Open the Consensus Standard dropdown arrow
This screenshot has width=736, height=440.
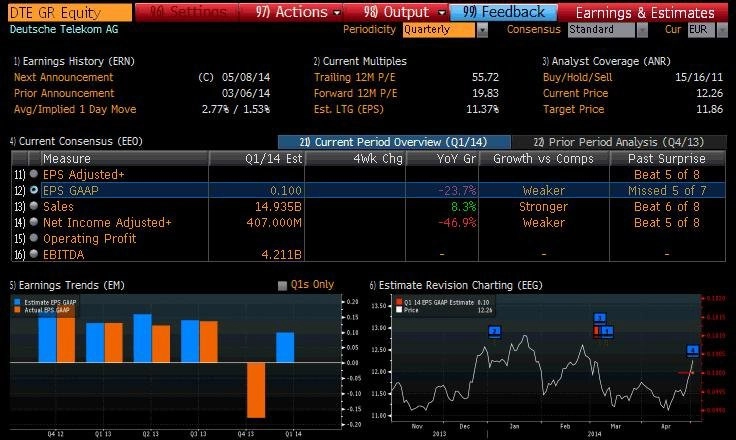click(642, 30)
